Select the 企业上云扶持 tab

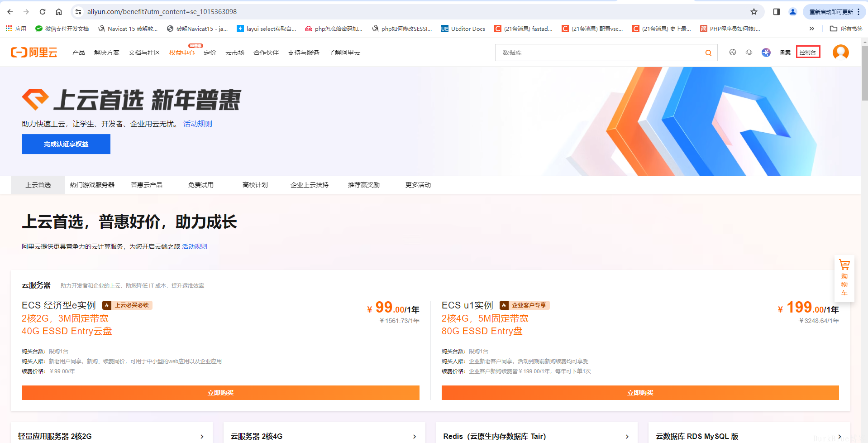(x=310, y=185)
